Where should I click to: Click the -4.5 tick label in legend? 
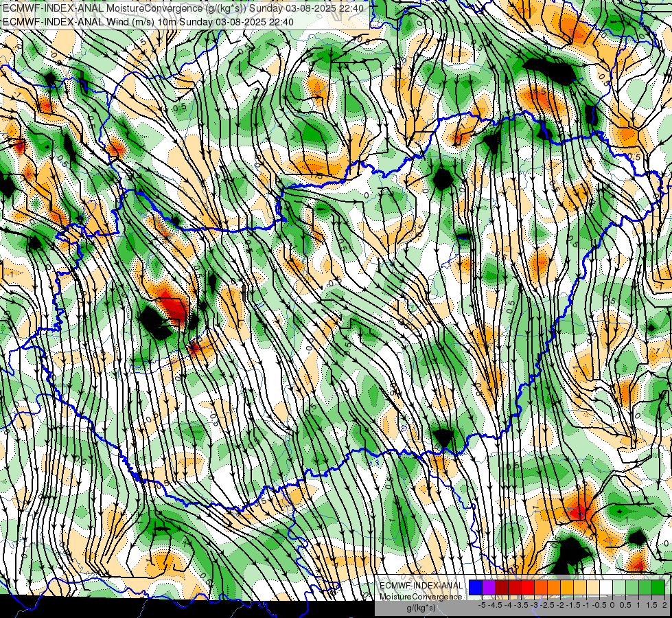[495, 605]
